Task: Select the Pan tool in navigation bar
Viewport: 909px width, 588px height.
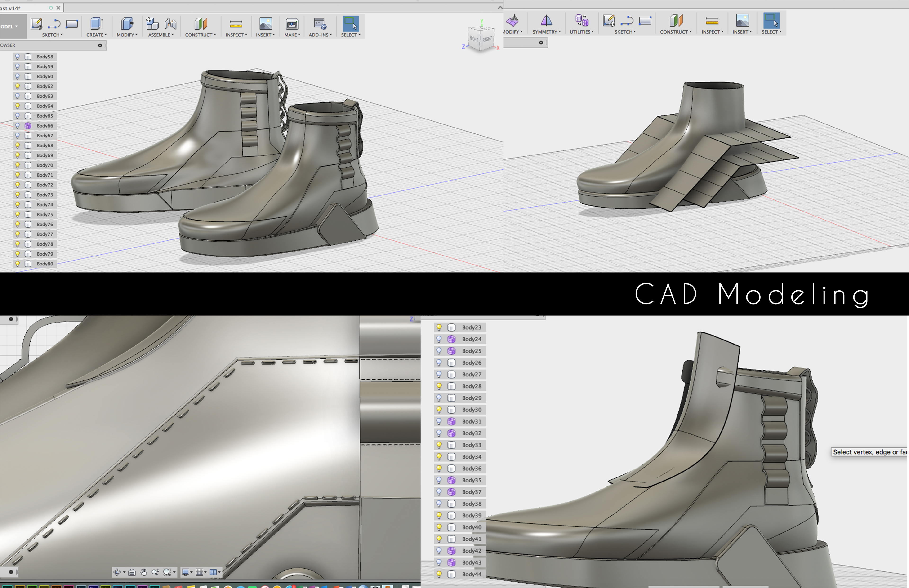Action: 143,572
